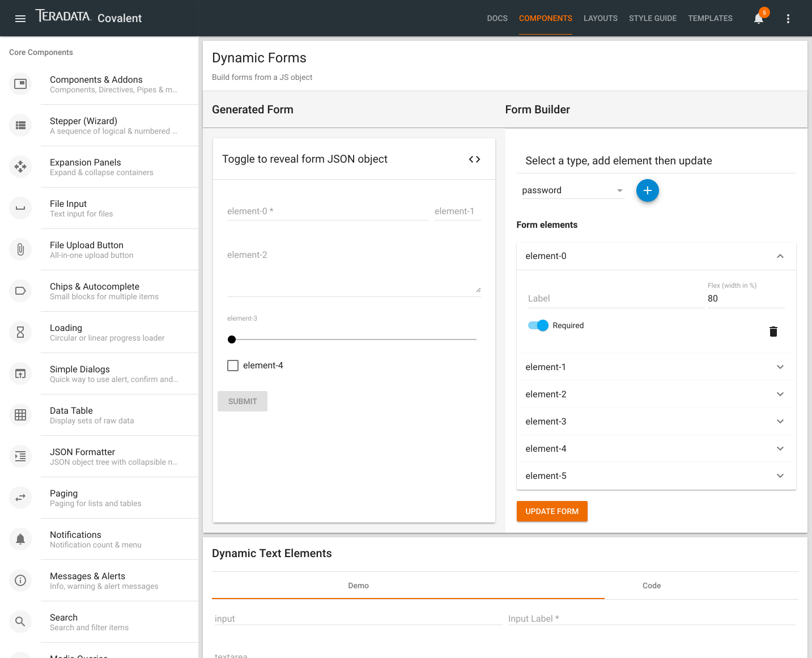
Task: Click the Update Form button
Action: (x=552, y=511)
